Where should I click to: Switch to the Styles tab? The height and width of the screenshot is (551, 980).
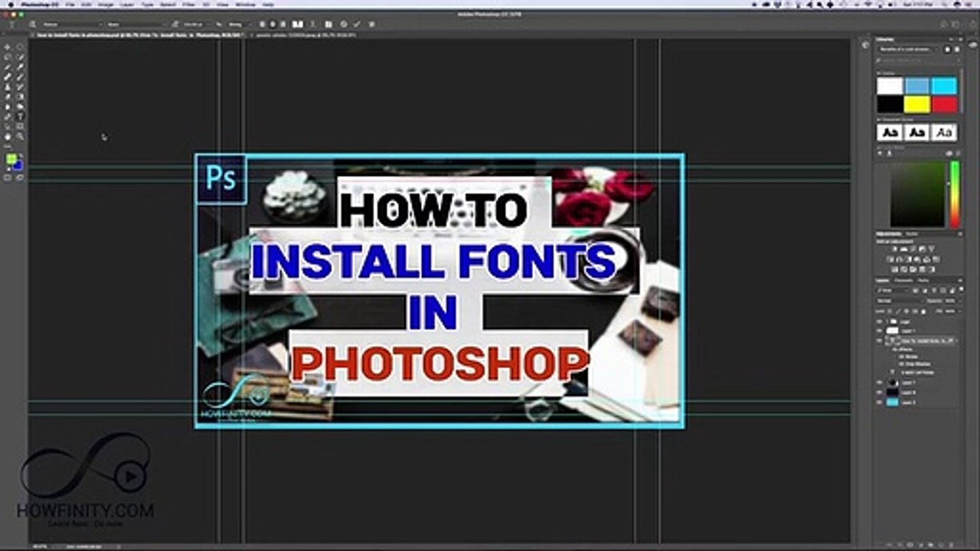[913, 233]
